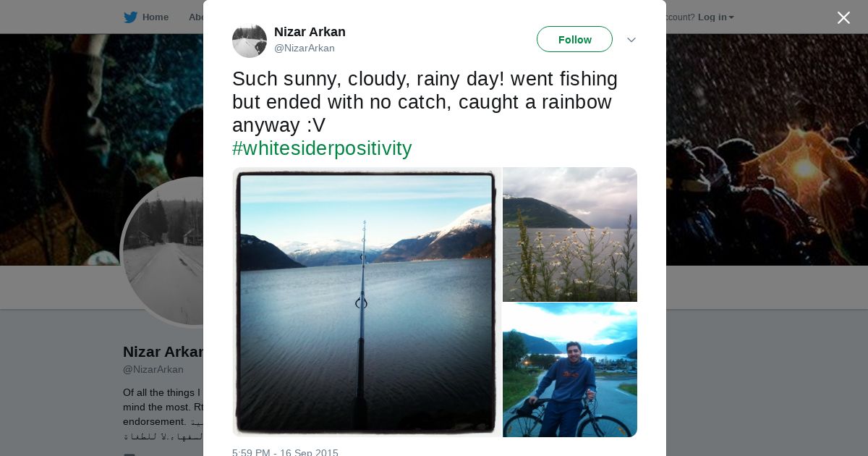Go to Home in the top navigation
The height and width of the screenshot is (456, 868).
pyautogui.click(x=155, y=17)
